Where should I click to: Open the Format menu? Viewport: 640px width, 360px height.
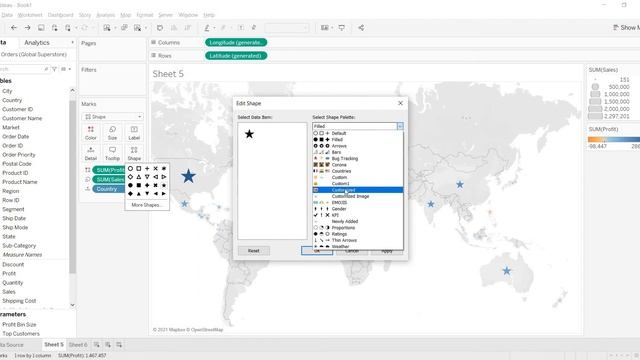tap(144, 15)
